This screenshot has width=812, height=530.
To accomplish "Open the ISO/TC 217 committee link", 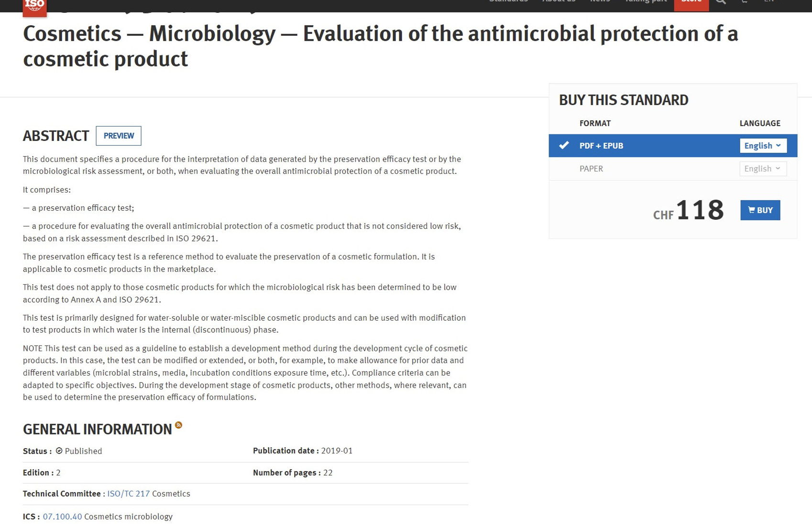I will pos(128,494).
